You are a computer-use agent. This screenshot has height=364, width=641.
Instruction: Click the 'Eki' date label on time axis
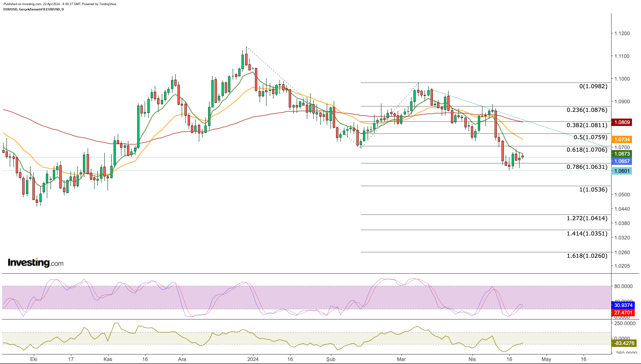pyautogui.click(x=34, y=359)
